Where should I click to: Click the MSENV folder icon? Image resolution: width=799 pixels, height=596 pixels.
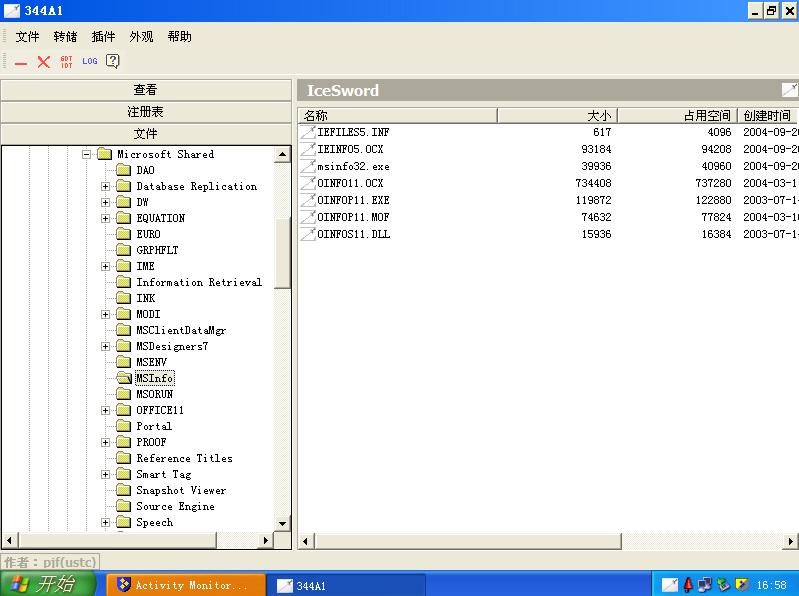[123, 362]
